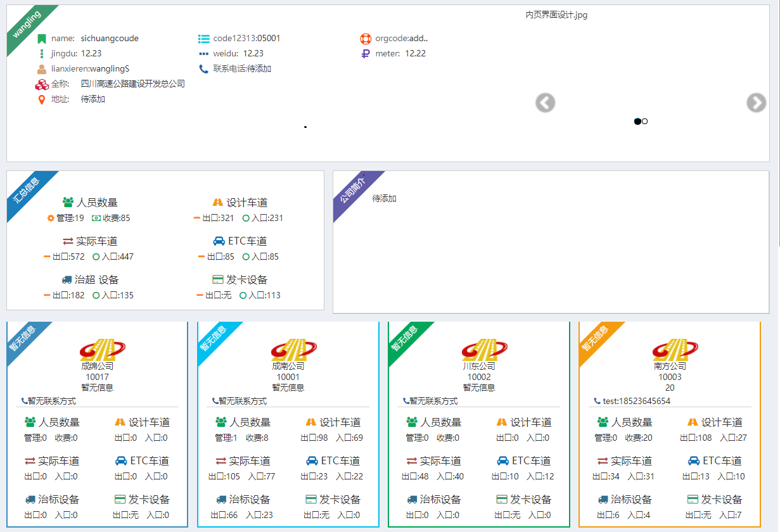Click the 川东公司 company name link
The image size is (780, 532).
point(478,366)
